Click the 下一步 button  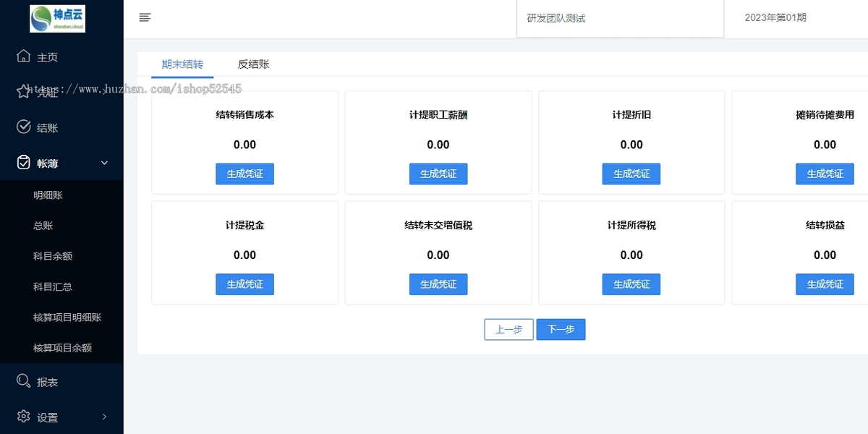coord(561,329)
